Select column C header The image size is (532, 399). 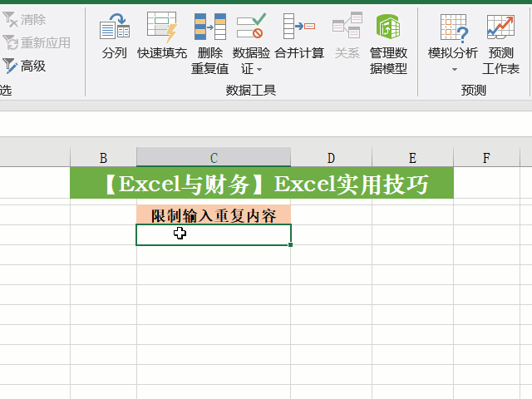point(214,157)
